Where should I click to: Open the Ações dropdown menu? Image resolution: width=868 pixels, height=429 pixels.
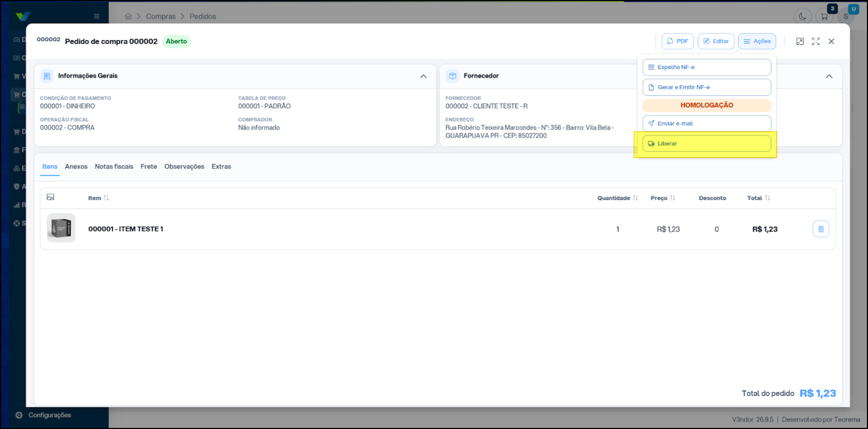757,41
